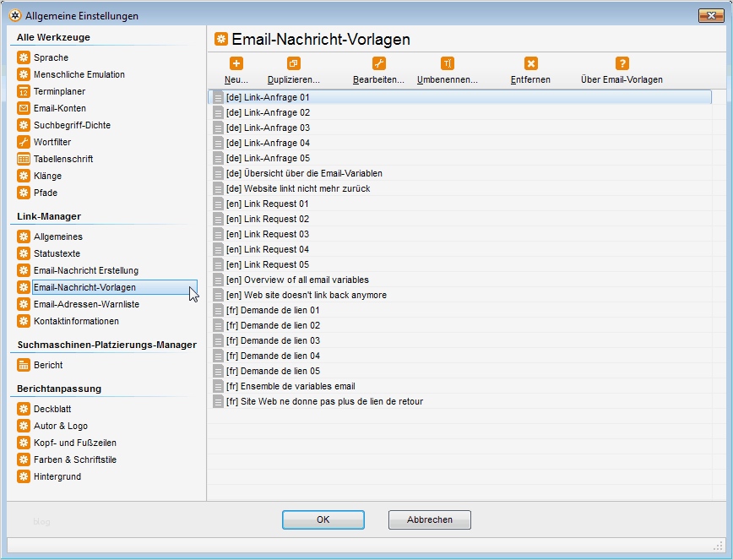Click the Abbrechen button

(x=430, y=519)
